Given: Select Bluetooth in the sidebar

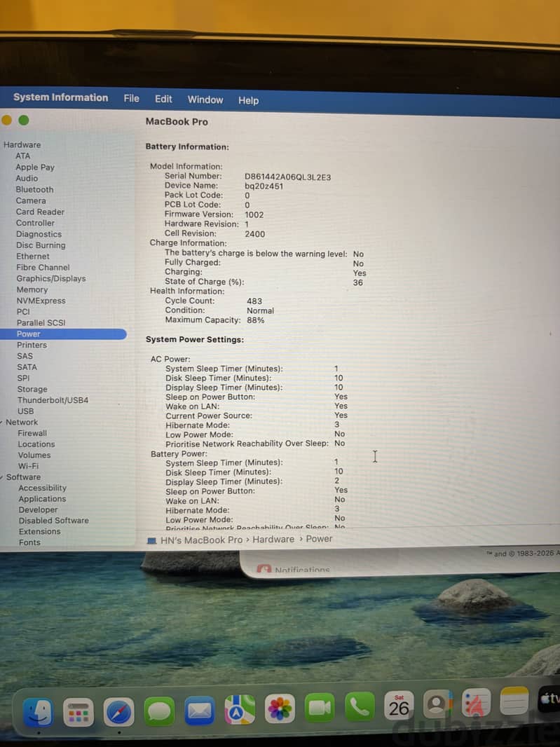Looking at the screenshot, I should (x=34, y=189).
